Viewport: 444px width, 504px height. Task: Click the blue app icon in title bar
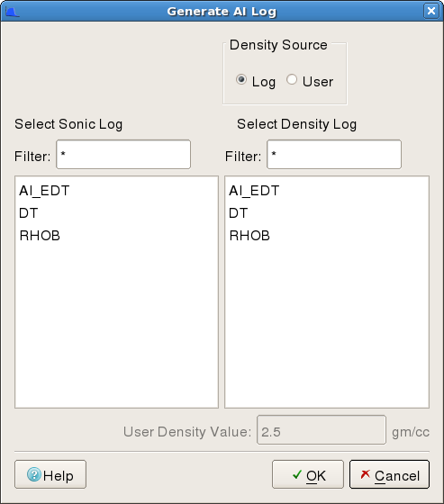click(x=13, y=12)
